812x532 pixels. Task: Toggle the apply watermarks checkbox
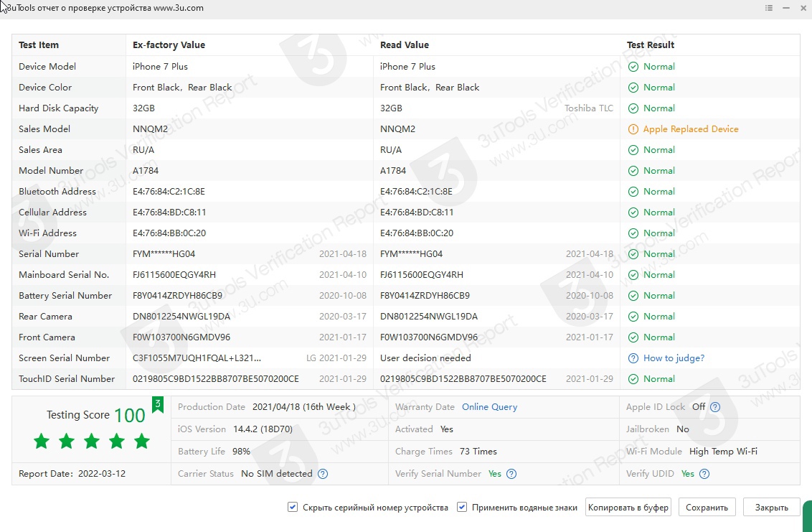click(x=462, y=507)
